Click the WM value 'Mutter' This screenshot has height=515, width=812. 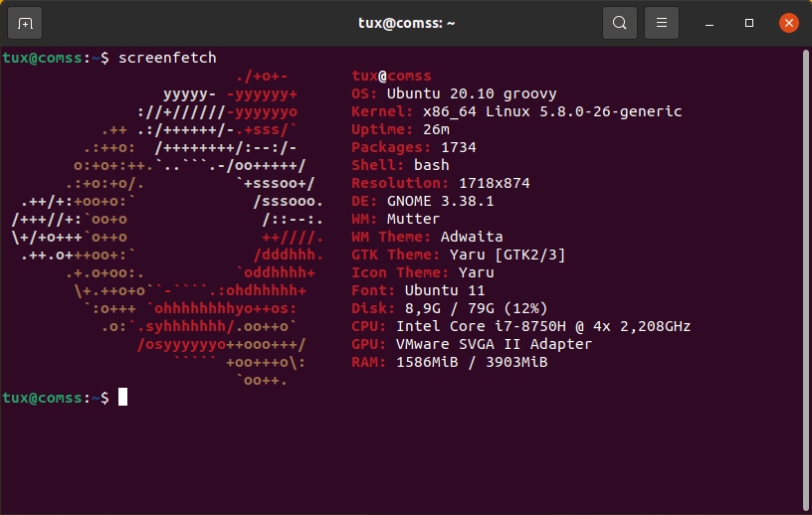413,219
